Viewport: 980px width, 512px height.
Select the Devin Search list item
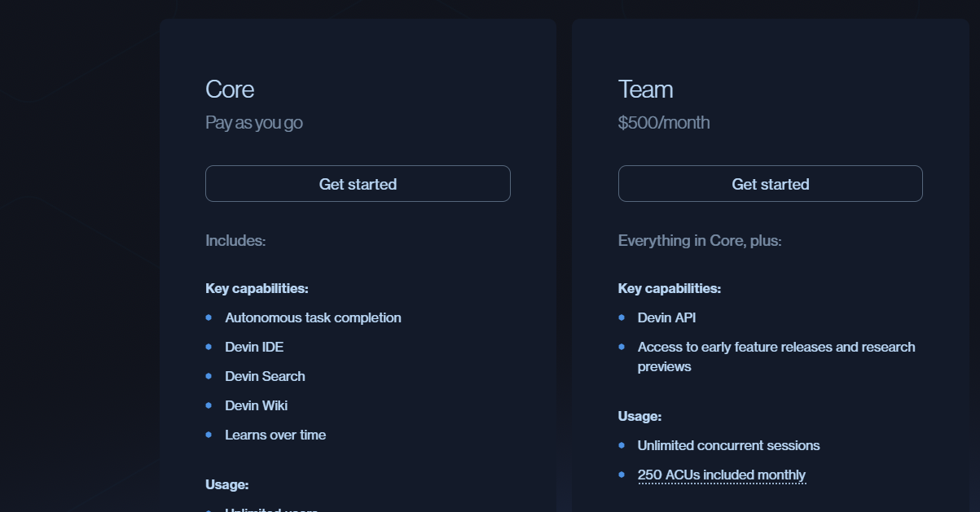coord(265,376)
